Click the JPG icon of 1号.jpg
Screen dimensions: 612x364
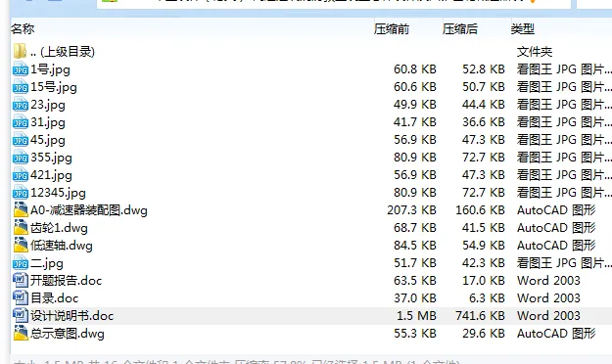(x=21, y=69)
